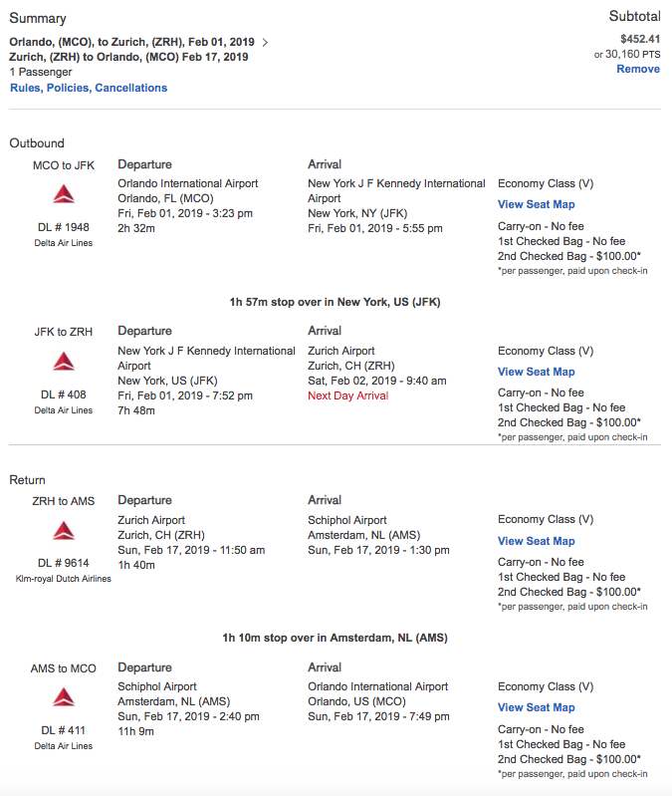Click the Outbound section heading

click(x=37, y=143)
